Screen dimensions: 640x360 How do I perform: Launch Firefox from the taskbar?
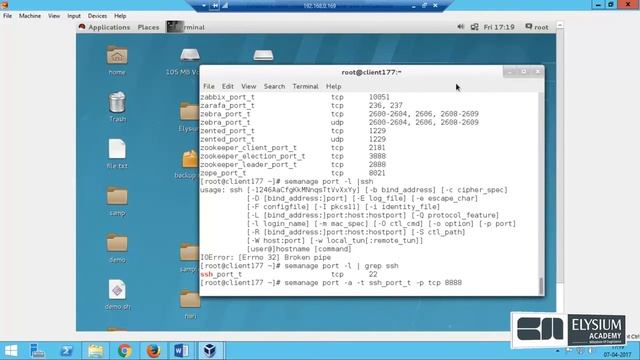coord(153,351)
